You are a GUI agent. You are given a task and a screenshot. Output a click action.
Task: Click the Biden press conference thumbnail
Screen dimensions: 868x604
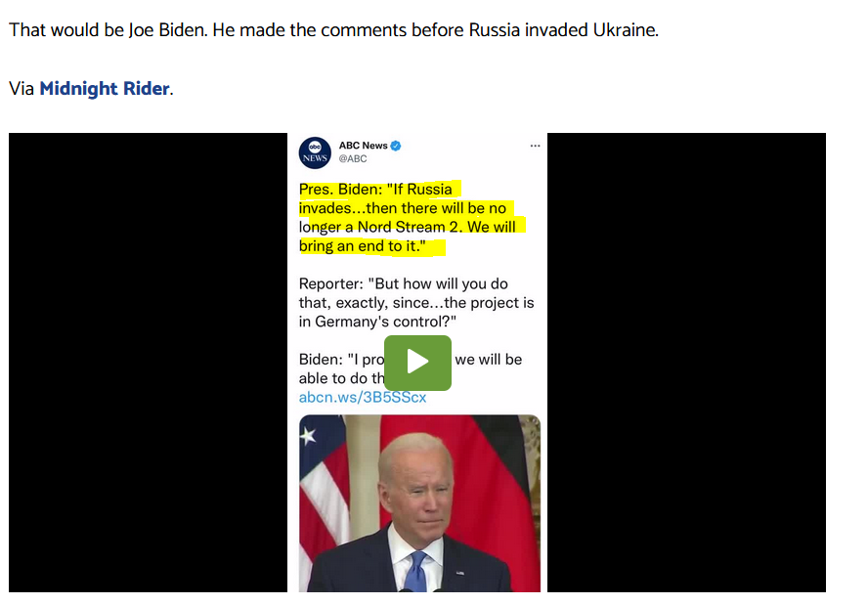(x=419, y=503)
